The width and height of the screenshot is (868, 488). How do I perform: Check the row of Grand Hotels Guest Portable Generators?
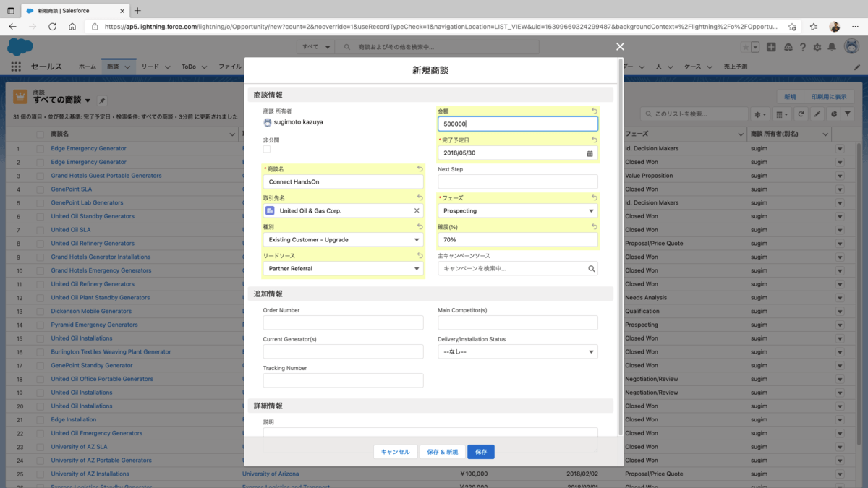41,176
